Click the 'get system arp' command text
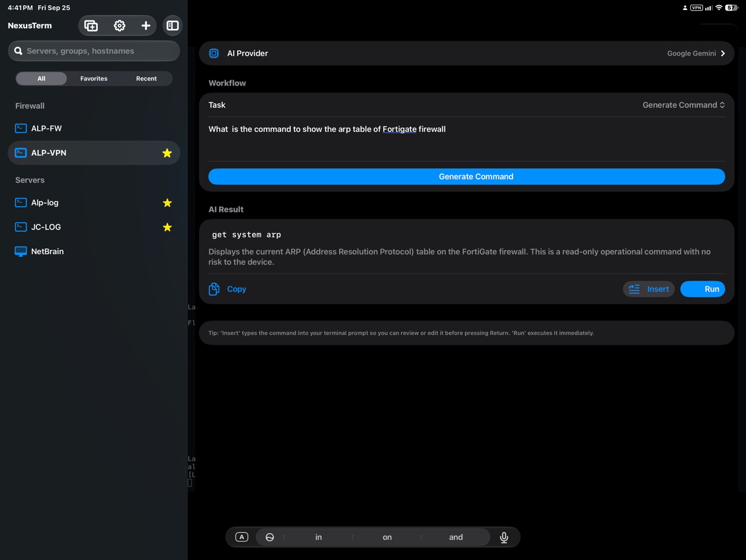 [246, 235]
